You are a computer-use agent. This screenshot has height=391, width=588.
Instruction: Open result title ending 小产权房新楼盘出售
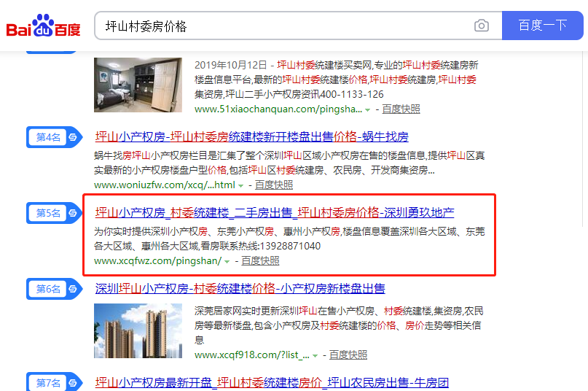click(x=240, y=288)
